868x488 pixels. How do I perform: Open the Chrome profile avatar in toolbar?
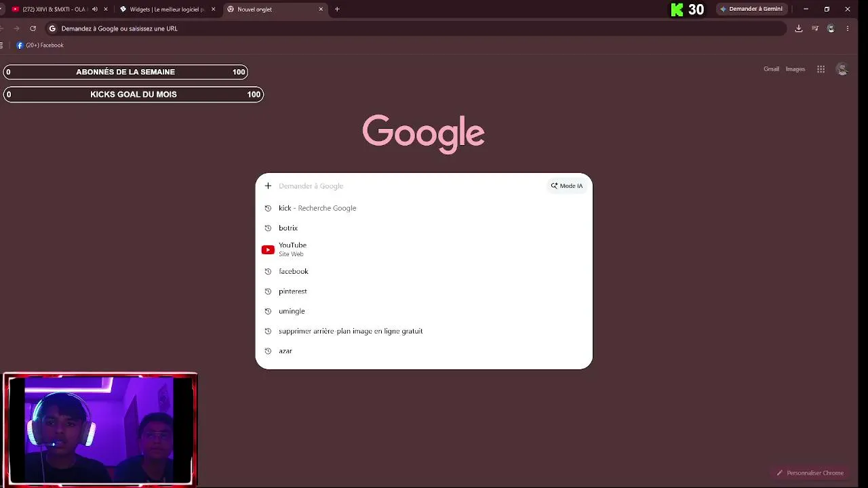click(x=831, y=28)
